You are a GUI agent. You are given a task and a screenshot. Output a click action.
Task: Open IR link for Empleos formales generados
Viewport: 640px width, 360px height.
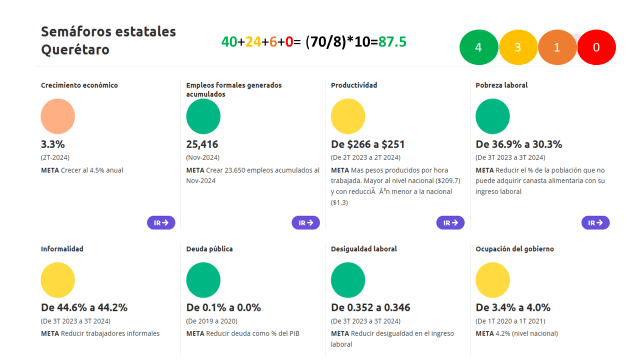[x=306, y=222]
